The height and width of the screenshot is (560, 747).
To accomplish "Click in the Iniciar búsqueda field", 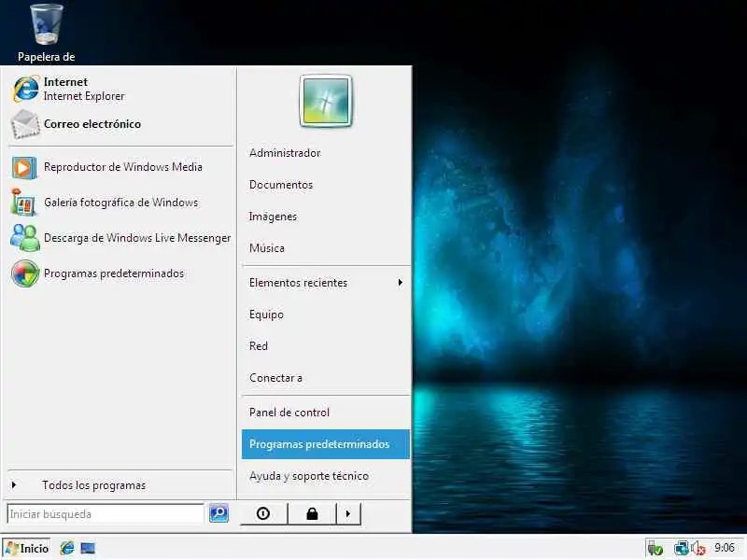I will (x=106, y=514).
